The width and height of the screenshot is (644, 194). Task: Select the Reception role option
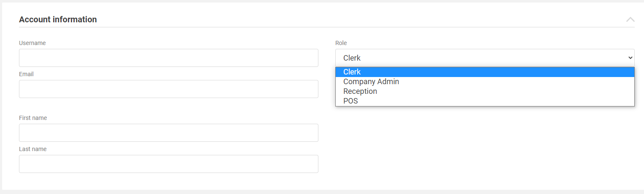(x=360, y=91)
